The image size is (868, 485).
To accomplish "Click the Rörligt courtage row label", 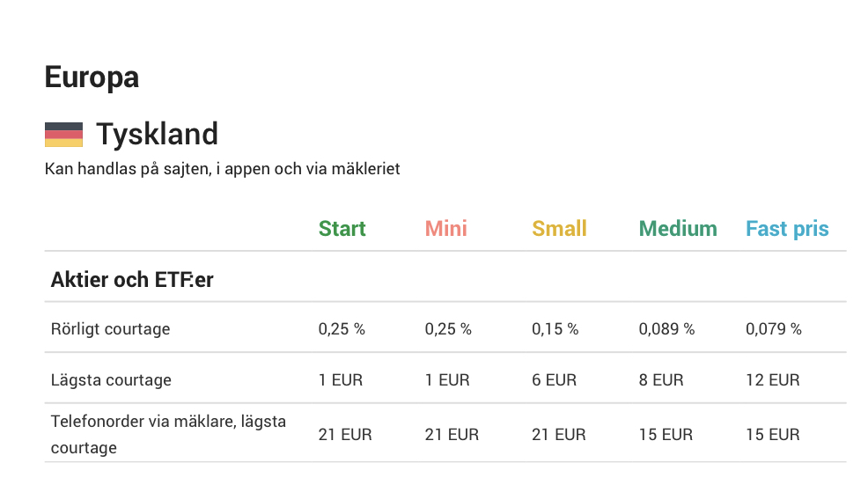I will coord(111,329).
